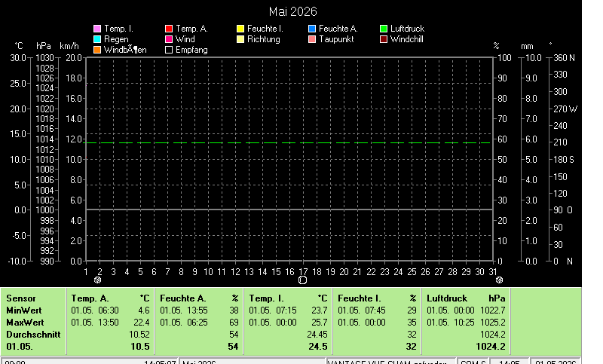This screenshot has width=603, height=364.
Task: Click the Regen cyan legend swatch
Action: tap(97, 39)
